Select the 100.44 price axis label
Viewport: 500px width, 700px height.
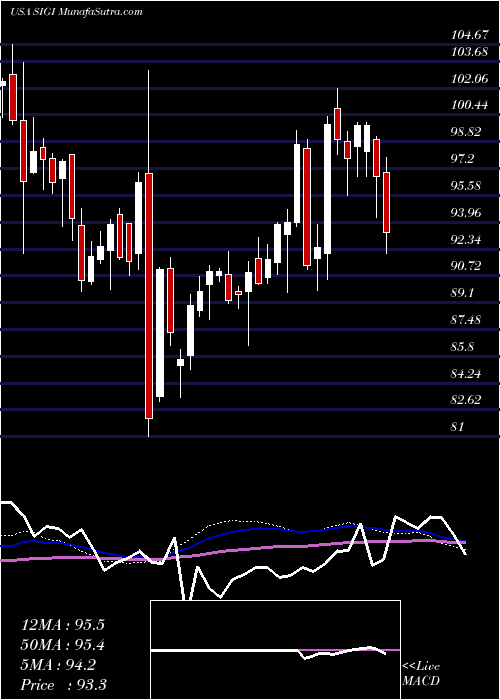click(x=469, y=105)
